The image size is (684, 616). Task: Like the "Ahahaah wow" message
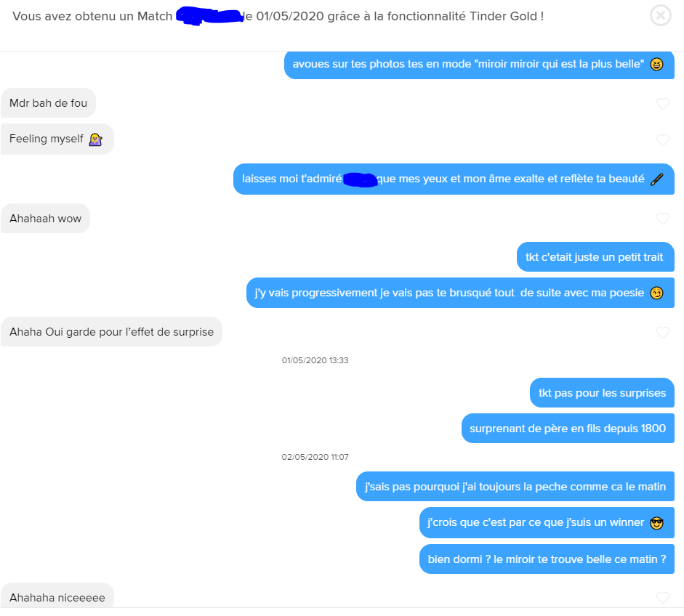pyautogui.click(x=663, y=219)
